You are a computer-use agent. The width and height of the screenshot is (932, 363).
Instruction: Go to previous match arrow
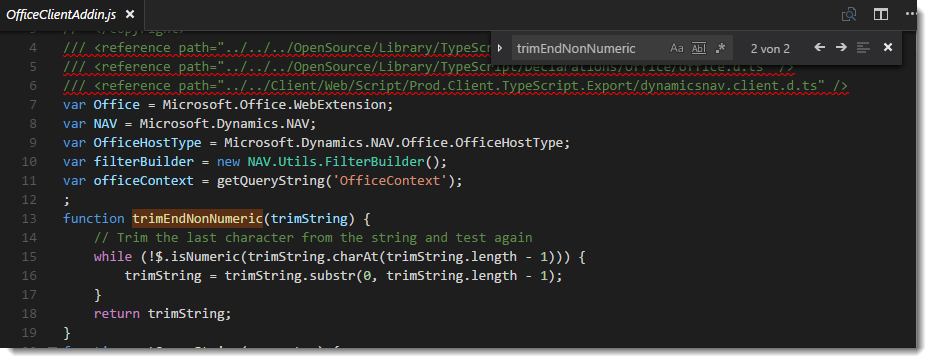[x=820, y=48]
